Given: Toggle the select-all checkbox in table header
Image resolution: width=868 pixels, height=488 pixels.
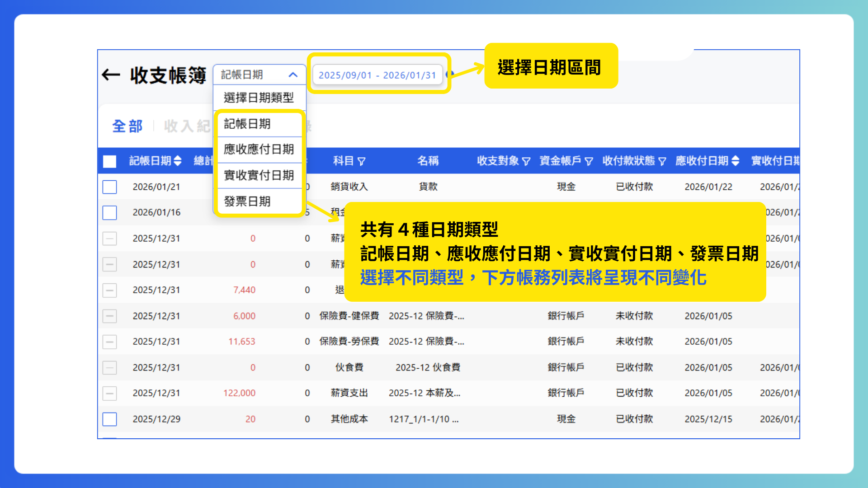Looking at the screenshot, I should click(109, 161).
